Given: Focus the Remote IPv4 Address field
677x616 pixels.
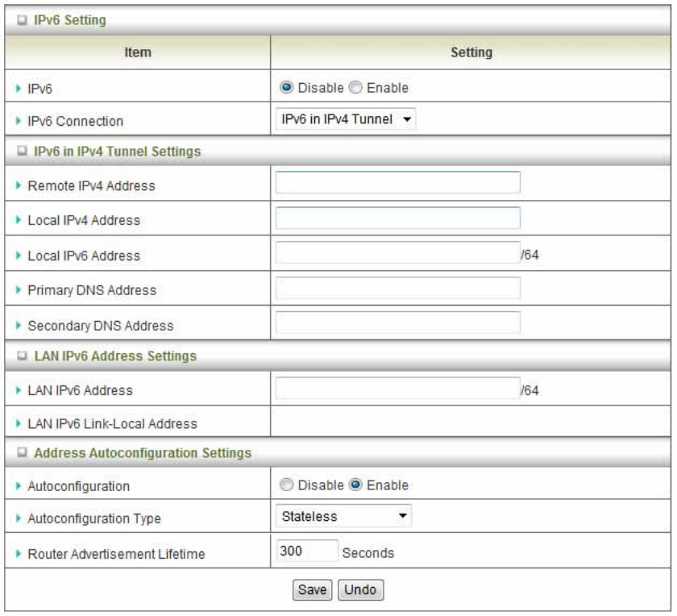Looking at the screenshot, I should (397, 185).
